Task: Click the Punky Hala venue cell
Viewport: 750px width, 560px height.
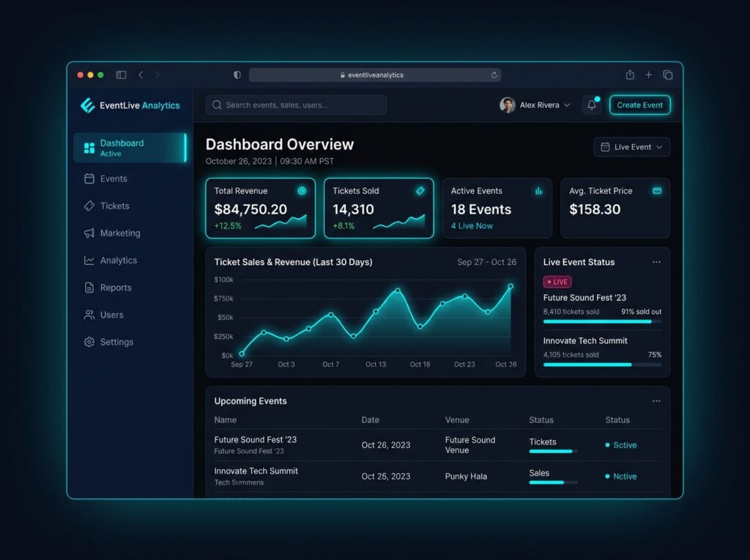Action: coord(466,477)
